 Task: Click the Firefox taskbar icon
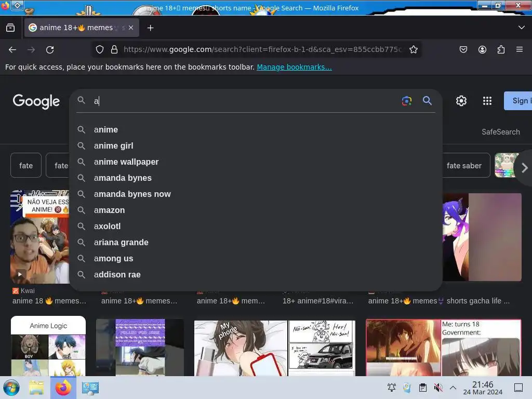(63, 388)
